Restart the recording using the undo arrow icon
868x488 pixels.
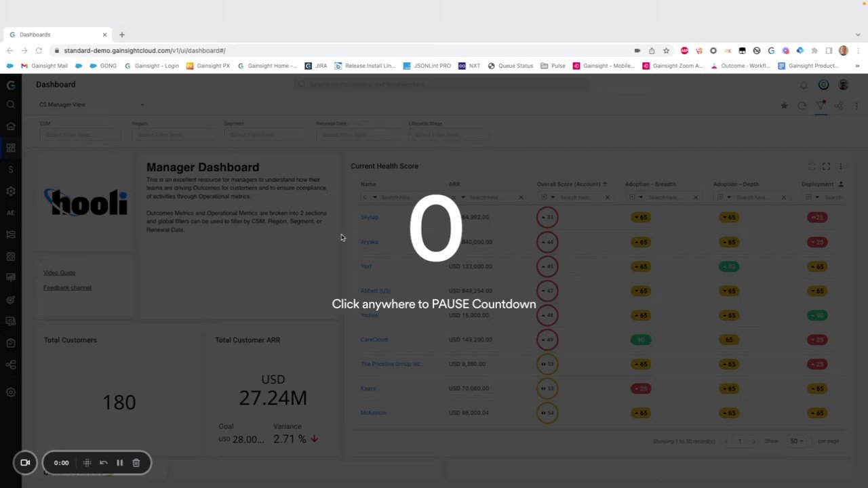[x=104, y=463]
